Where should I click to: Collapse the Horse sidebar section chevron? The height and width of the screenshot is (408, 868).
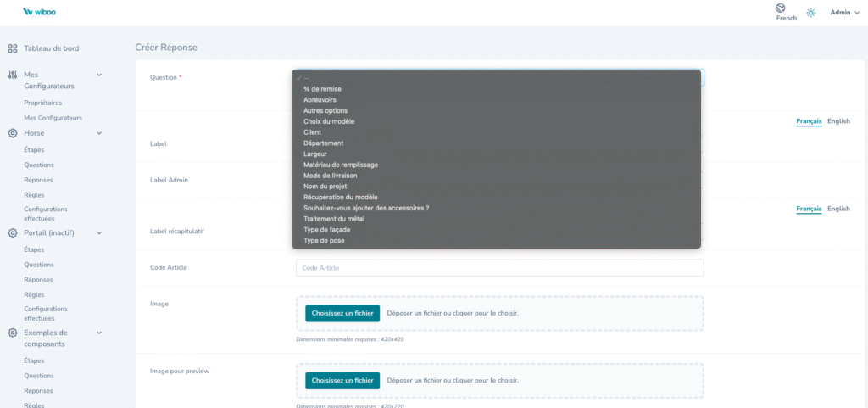(x=99, y=133)
